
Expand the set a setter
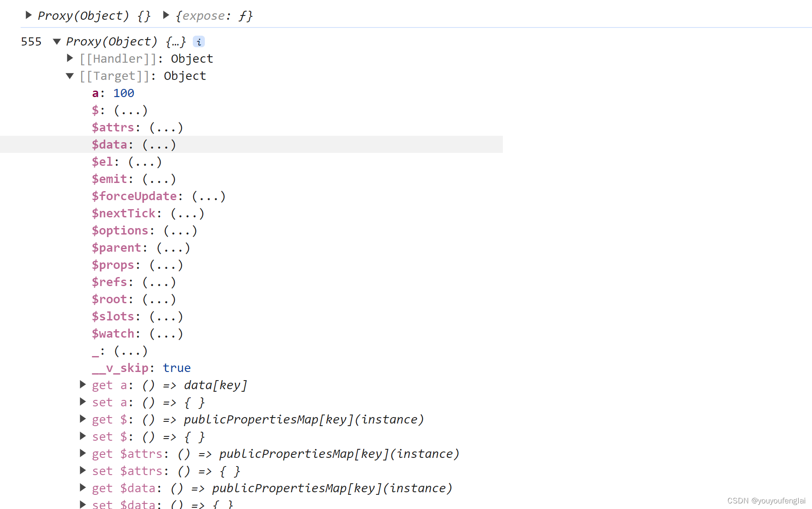pos(83,402)
